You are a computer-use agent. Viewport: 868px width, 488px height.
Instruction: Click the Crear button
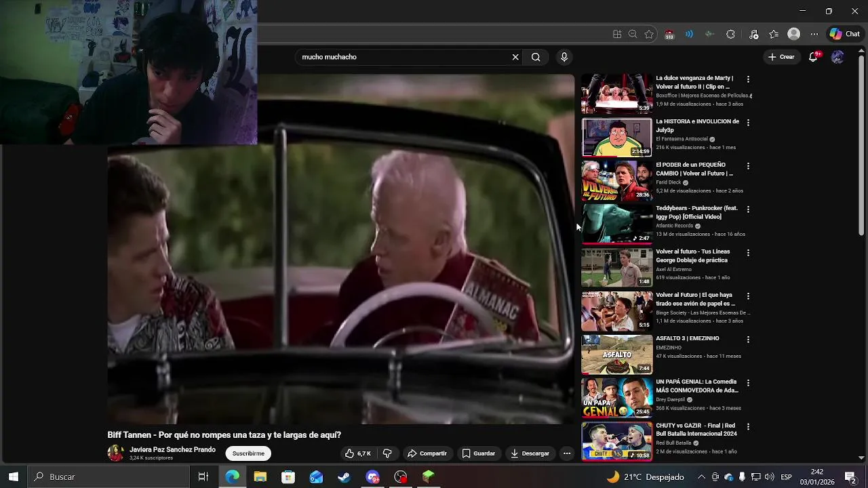point(781,57)
